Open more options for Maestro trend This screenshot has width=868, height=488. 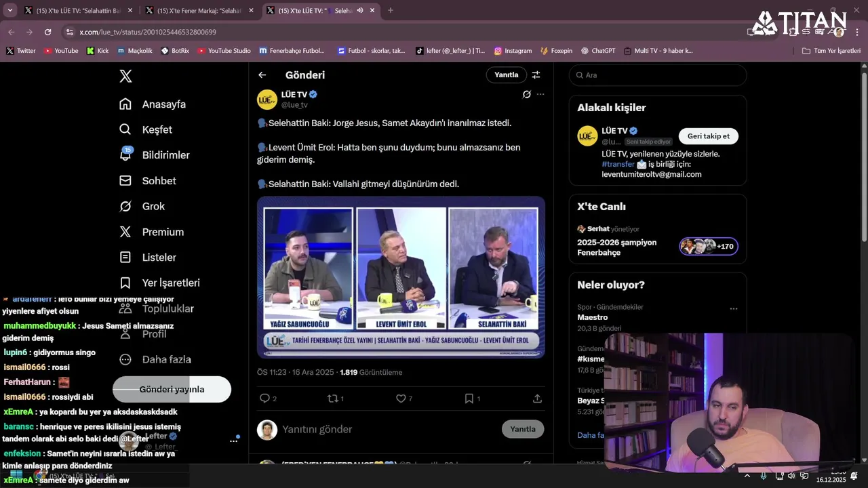click(733, 308)
